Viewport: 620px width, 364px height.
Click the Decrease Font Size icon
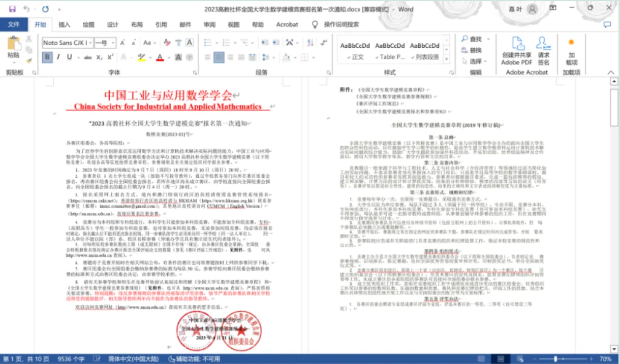pos(134,43)
